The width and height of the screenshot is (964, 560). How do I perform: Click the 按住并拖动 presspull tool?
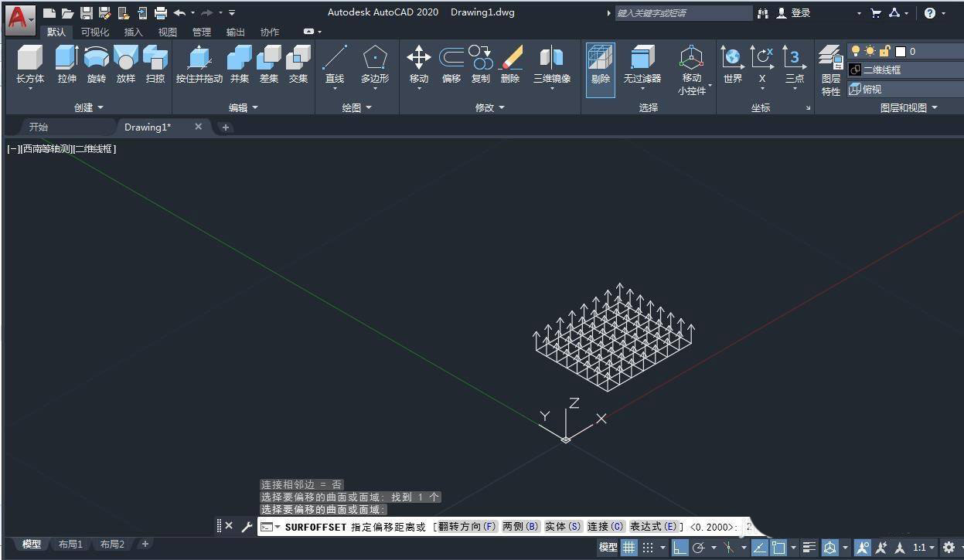pos(199,65)
